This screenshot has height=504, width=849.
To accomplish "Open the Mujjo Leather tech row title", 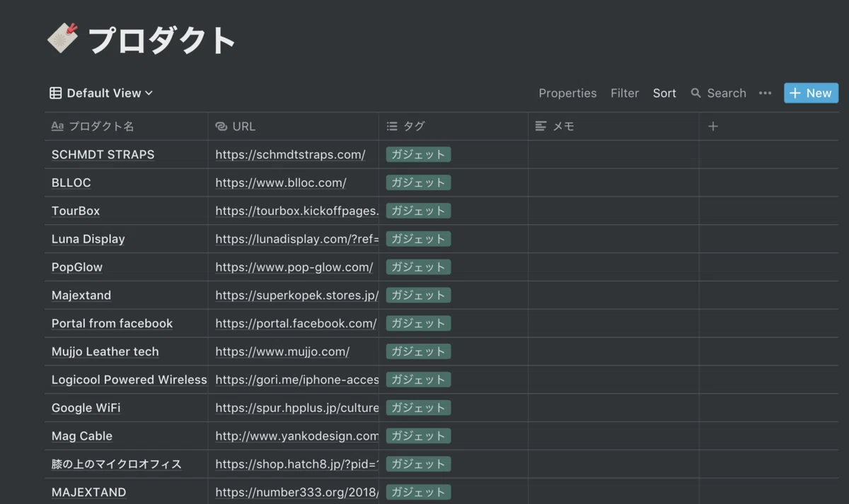I will pos(105,352).
